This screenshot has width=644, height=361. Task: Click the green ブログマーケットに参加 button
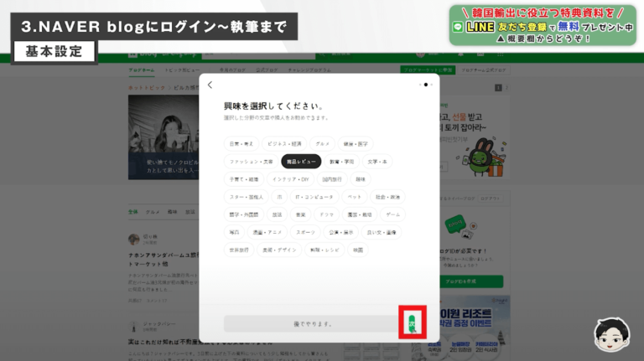pos(428,70)
